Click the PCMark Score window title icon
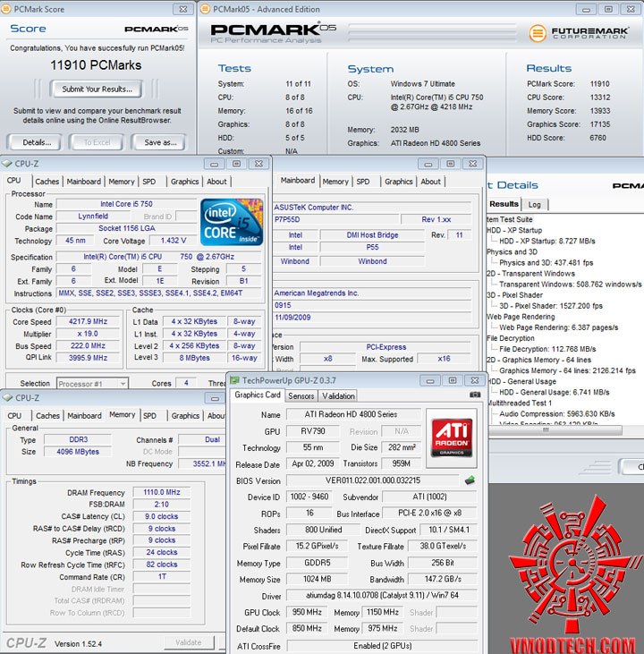Viewport: 644px width, 654px height. pos(6,9)
